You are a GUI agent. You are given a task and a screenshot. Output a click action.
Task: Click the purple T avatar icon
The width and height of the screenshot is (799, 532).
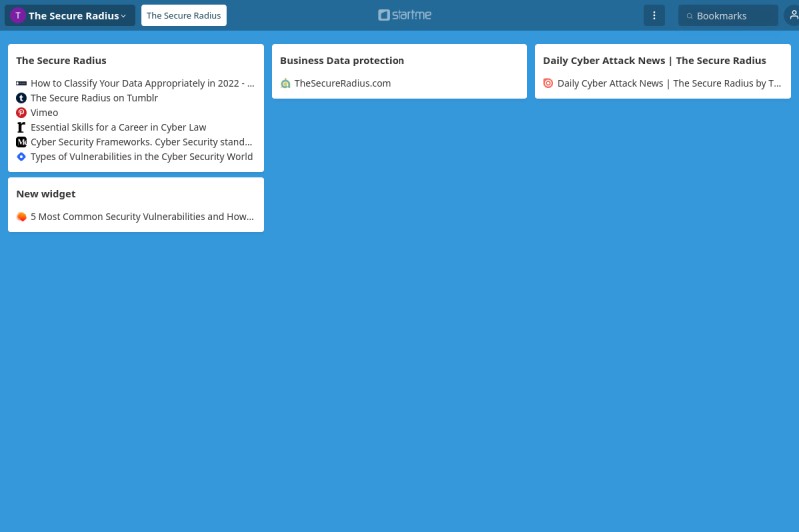click(18, 15)
